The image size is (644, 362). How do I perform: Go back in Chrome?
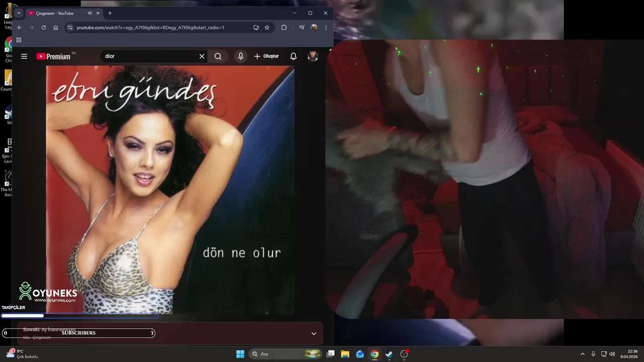[x=20, y=28]
